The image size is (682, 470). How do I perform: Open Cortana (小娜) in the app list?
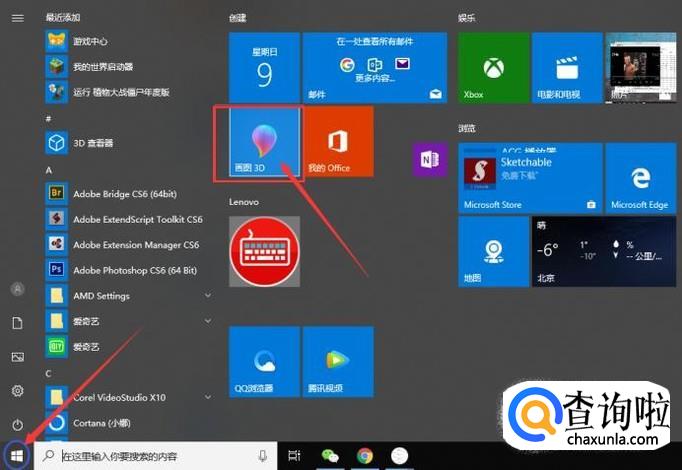point(130,423)
